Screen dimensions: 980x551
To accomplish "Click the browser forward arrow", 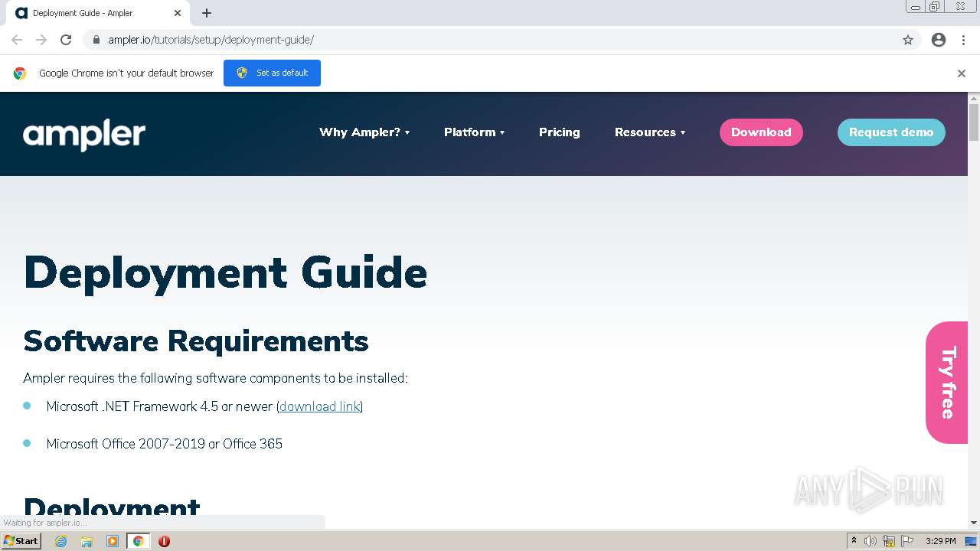I will (x=41, y=40).
